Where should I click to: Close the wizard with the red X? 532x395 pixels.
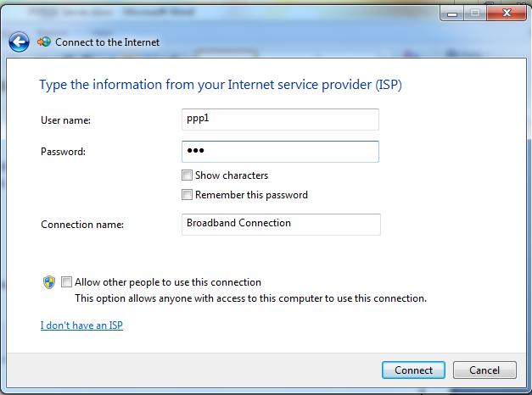tap(507, 14)
